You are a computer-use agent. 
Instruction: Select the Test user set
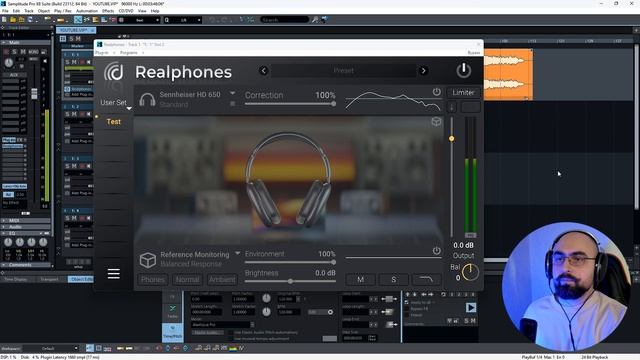[113, 122]
